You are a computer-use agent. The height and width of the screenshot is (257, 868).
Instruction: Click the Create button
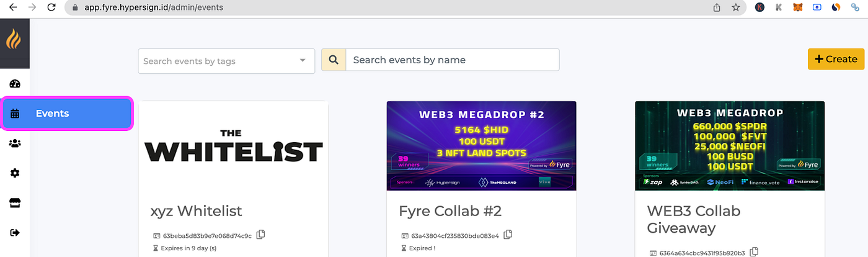[836, 59]
